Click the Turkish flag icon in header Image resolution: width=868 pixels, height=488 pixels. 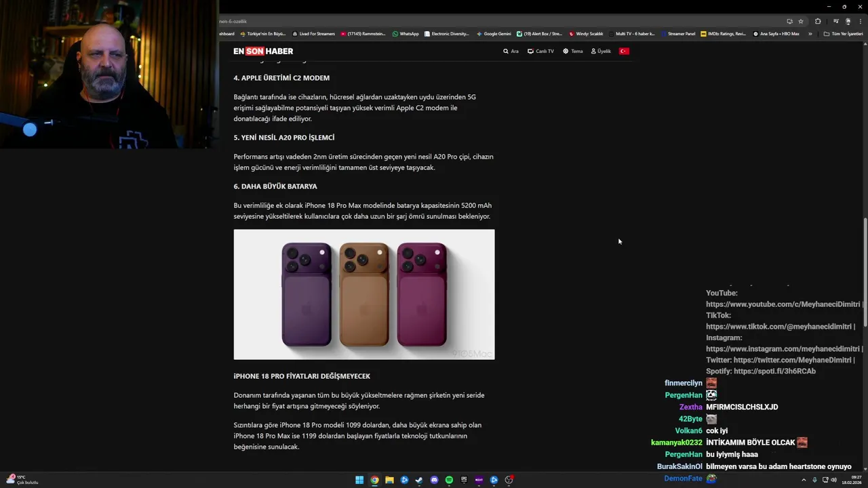pyautogui.click(x=624, y=52)
